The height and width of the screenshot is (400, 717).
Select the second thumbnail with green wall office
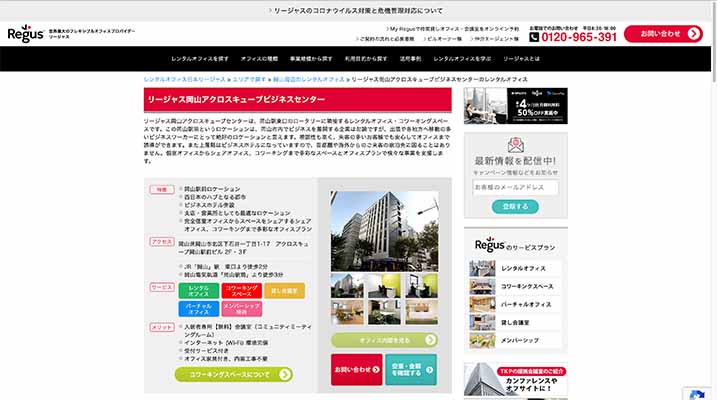pyautogui.click(x=384, y=285)
